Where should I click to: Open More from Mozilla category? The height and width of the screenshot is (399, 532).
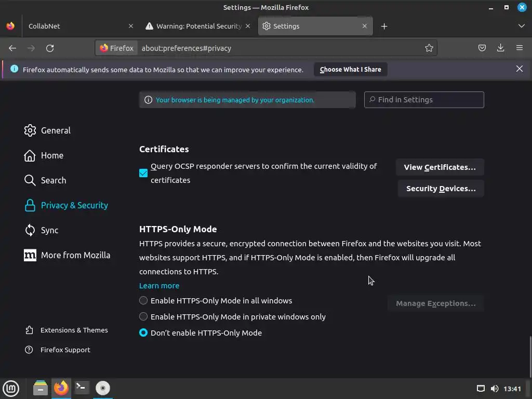click(67, 255)
